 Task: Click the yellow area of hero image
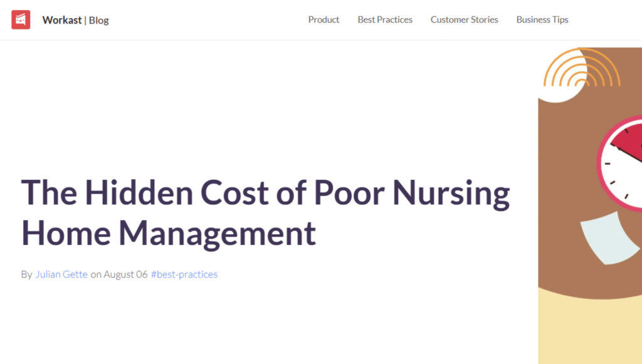pyautogui.click(x=589, y=332)
